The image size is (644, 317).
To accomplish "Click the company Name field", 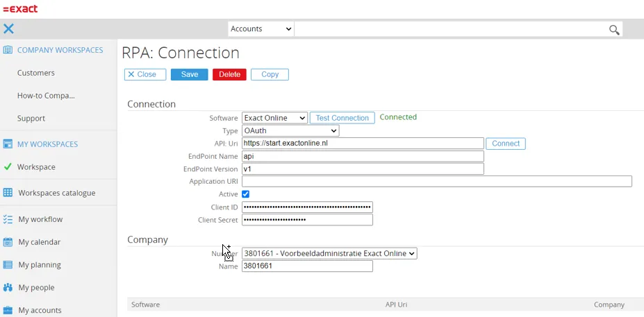I will (x=307, y=266).
